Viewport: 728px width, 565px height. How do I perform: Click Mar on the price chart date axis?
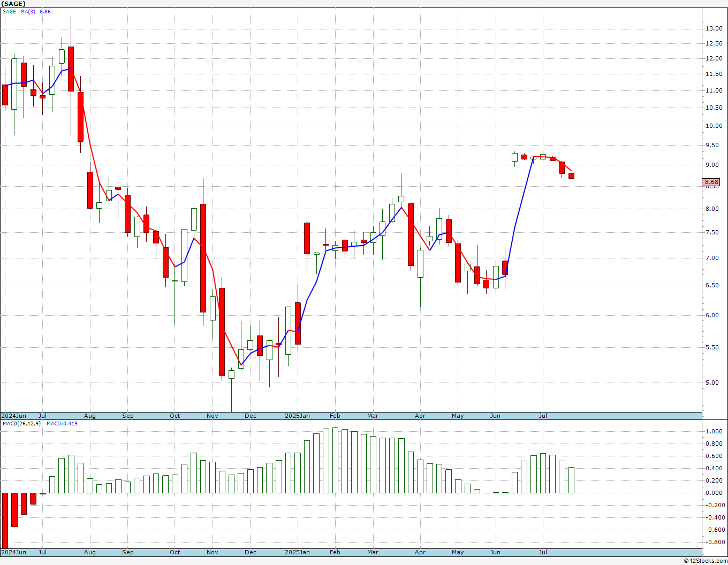[x=373, y=416]
